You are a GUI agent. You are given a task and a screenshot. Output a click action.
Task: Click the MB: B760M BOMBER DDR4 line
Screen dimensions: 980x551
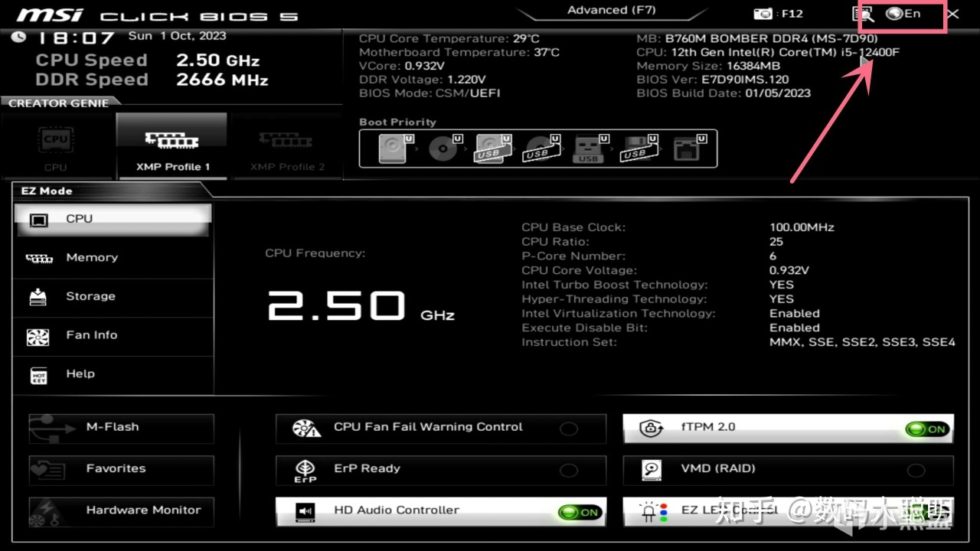tap(757, 38)
